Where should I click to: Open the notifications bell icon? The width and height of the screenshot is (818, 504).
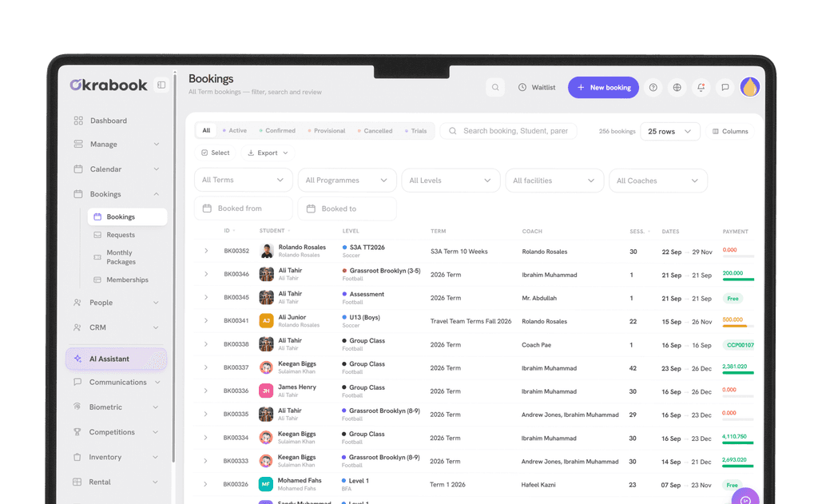click(x=701, y=88)
